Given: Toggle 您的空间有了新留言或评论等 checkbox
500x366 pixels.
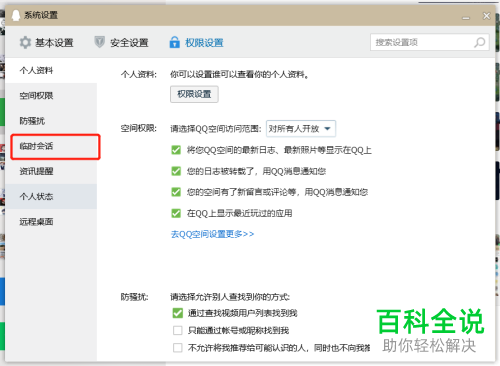Looking at the screenshot, I should (x=176, y=192).
